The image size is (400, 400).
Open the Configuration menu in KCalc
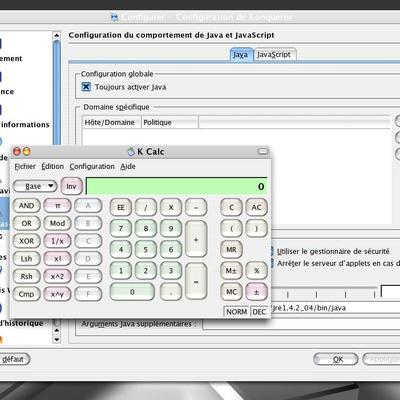point(92,166)
